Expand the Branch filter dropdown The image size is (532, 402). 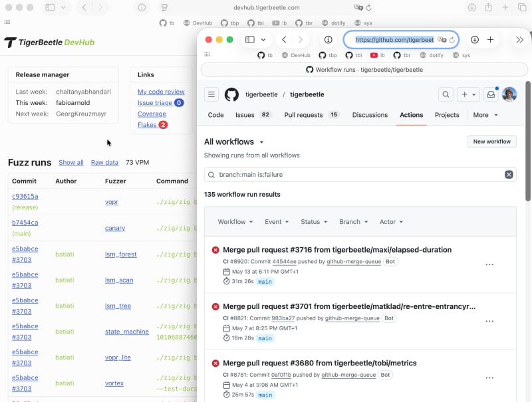click(353, 222)
